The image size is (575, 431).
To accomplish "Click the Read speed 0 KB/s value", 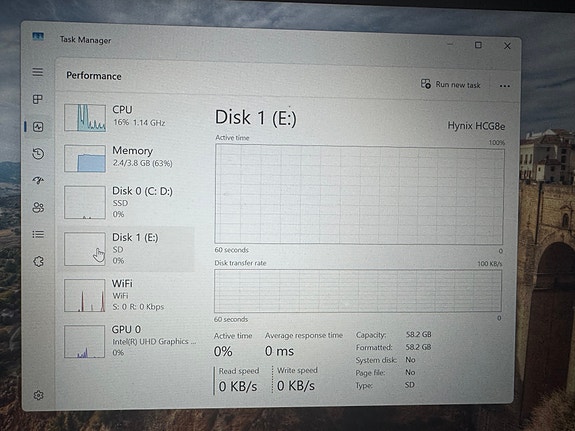I will click(238, 386).
